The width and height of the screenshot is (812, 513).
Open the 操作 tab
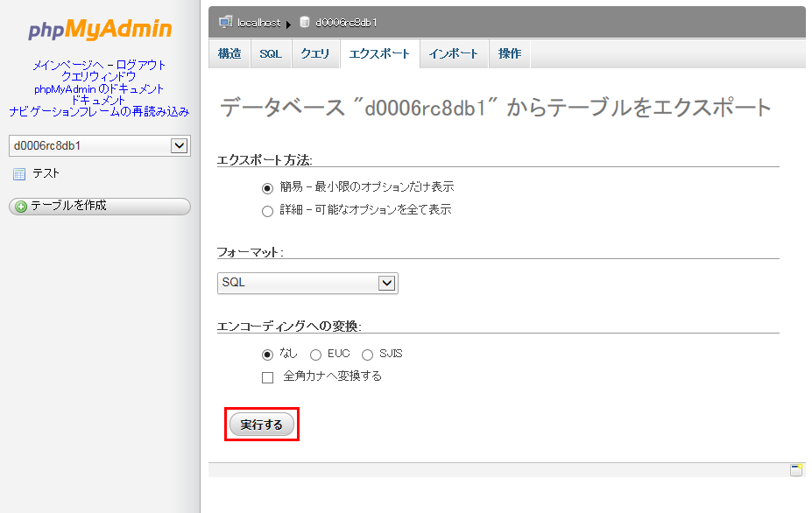coord(509,53)
